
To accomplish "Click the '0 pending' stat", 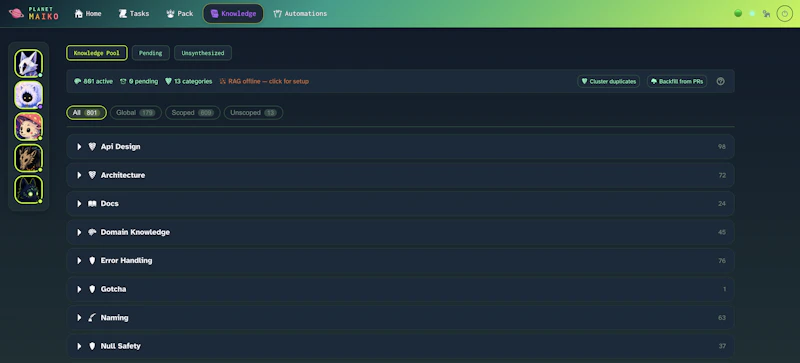I will (139, 81).
